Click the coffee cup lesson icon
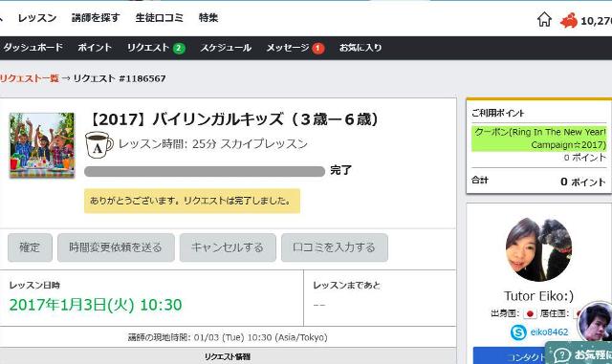Image resolution: width=612 pixels, height=364 pixels. 98,145
